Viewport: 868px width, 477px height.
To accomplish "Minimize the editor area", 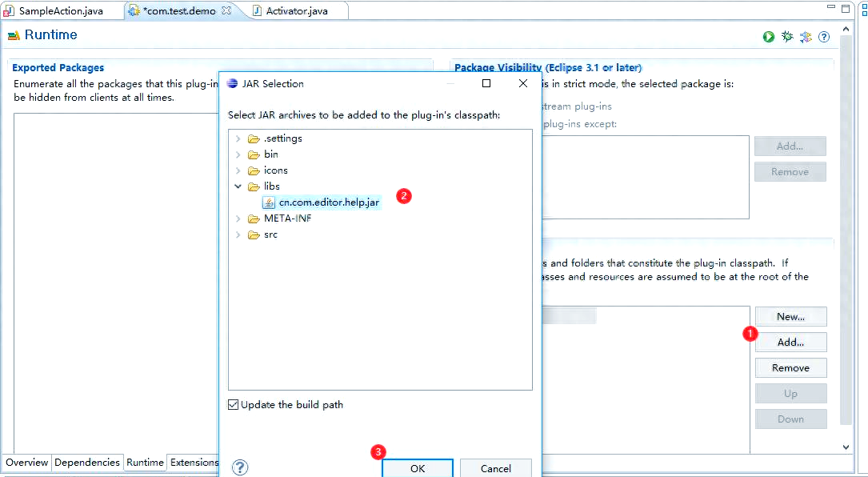I will [831, 7].
